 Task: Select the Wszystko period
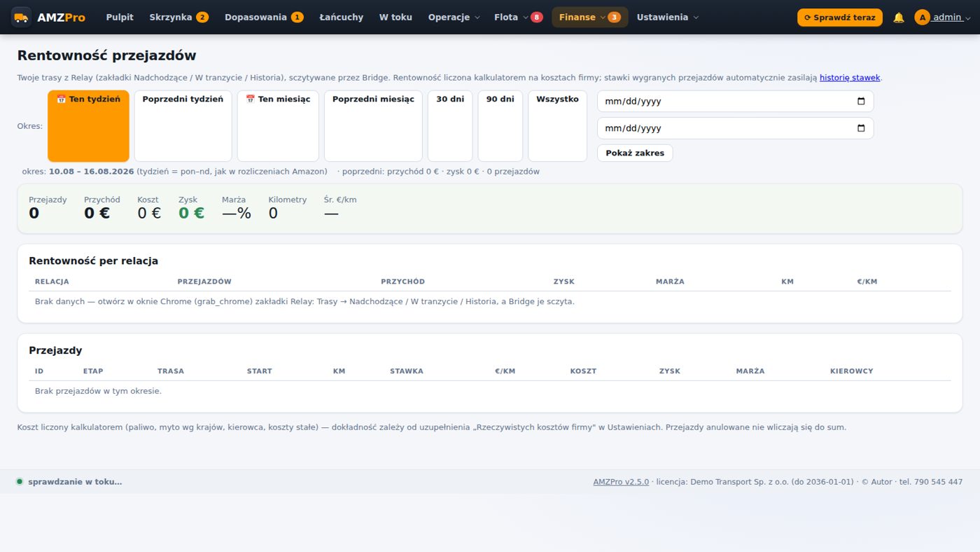click(557, 126)
